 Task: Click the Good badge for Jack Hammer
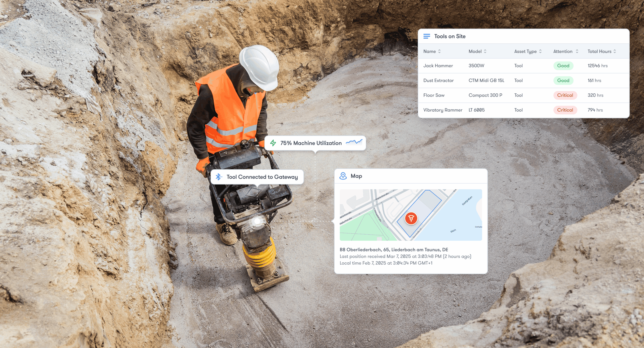[x=563, y=66]
